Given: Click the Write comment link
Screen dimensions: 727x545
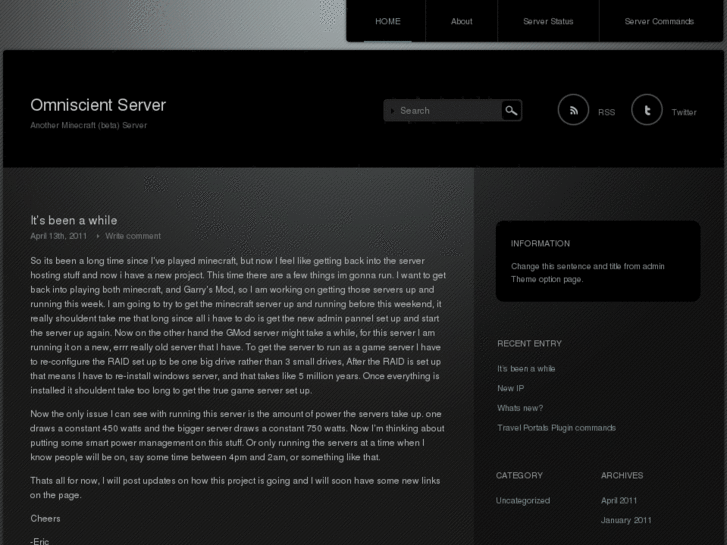Looking at the screenshot, I should point(133,236).
